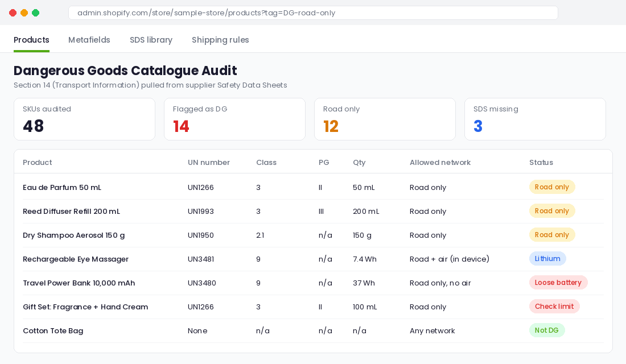Click packing group III in Reed Diffuser row
Screen dimensions: 626x364
[x=321, y=211]
